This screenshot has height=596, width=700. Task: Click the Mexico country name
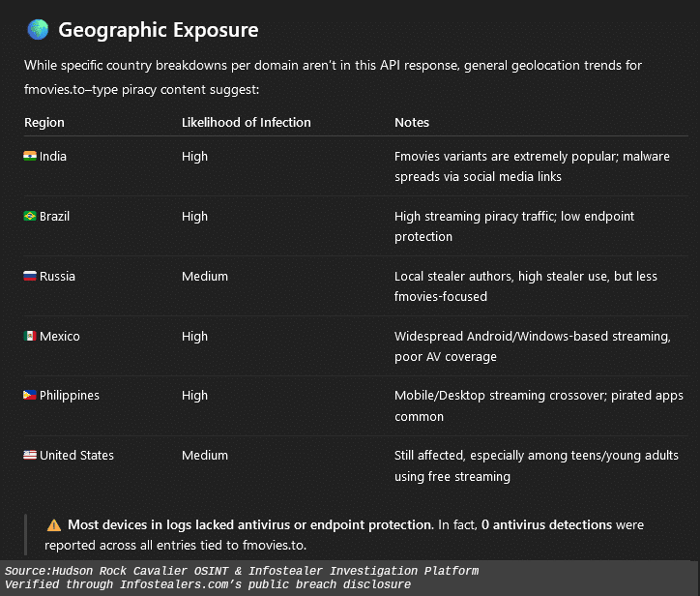click(x=60, y=336)
